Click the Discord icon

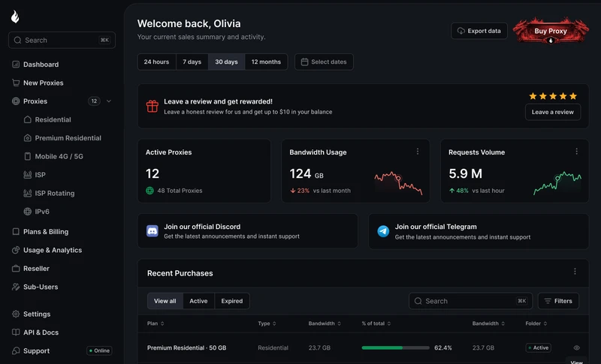(153, 231)
